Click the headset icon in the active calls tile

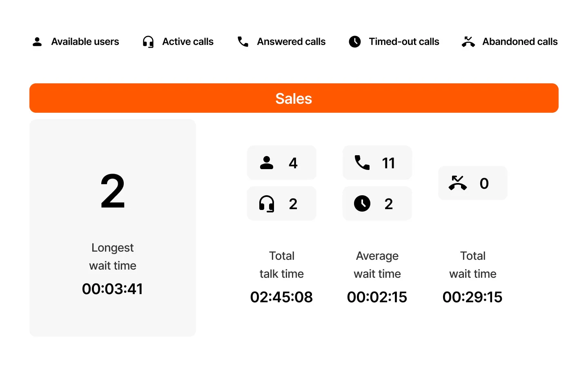pos(267,203)
